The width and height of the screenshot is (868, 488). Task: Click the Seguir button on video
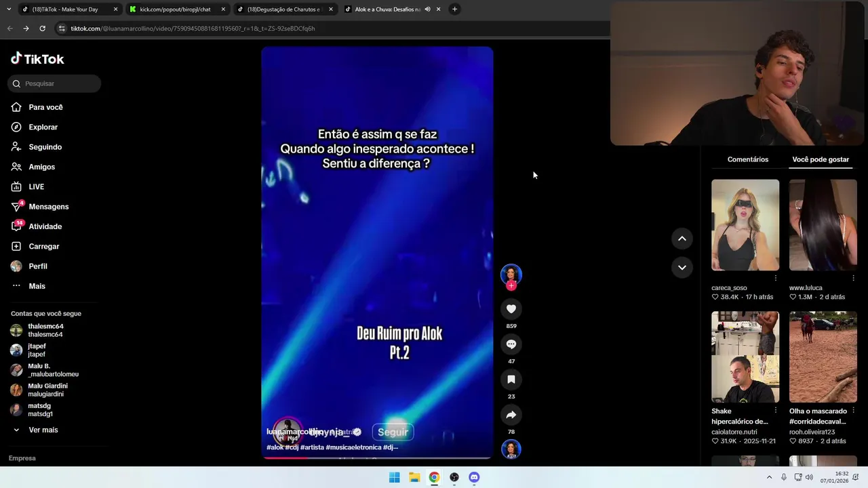tap(393, 432)
